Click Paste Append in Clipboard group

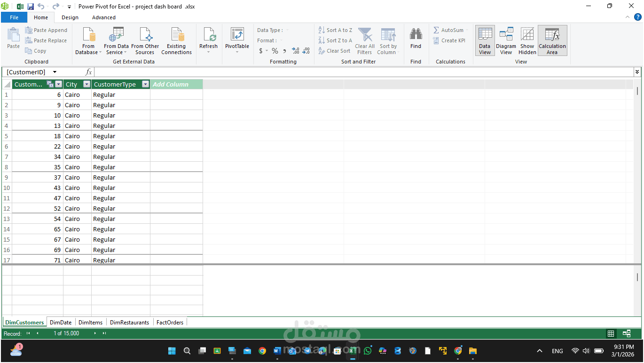coord(46,30)
